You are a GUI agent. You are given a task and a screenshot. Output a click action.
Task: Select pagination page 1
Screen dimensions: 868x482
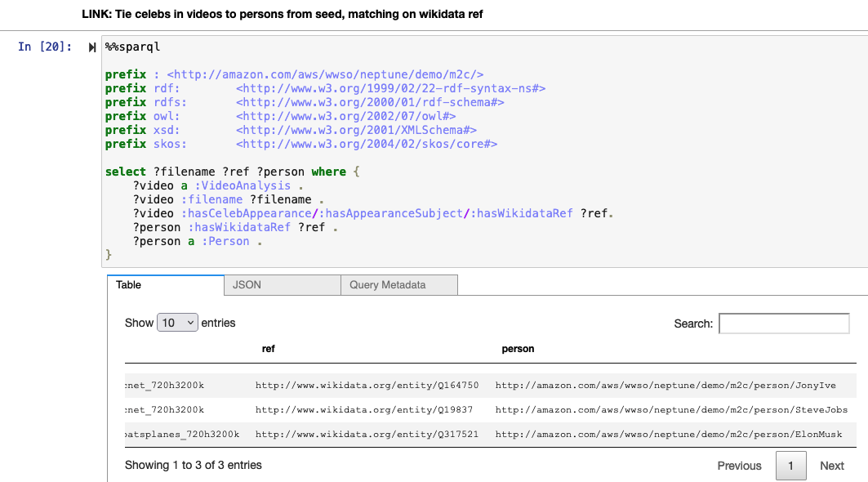[x=790, y=466]
